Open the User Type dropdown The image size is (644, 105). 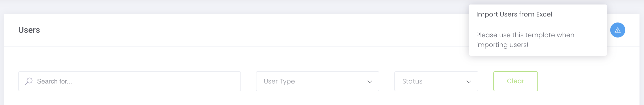[317, 81]
